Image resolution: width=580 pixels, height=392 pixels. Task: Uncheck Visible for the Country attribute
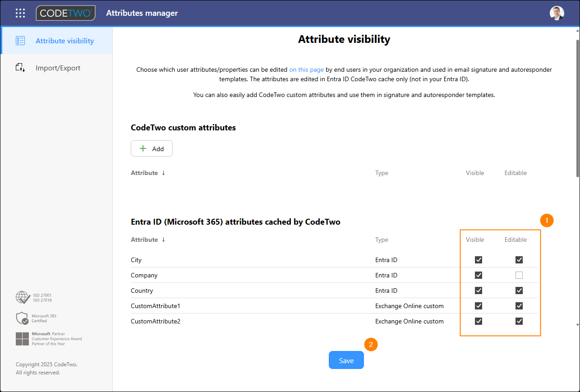point(479,291)
